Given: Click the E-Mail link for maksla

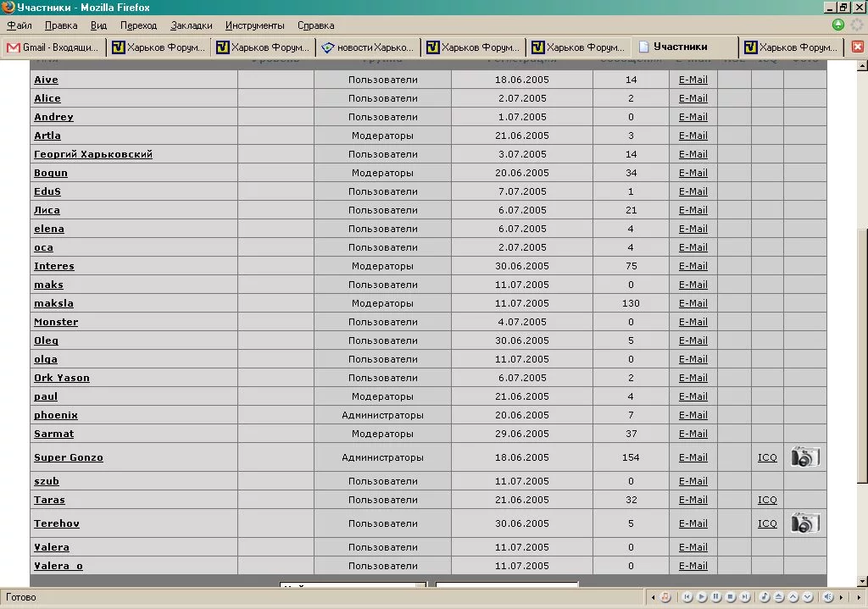Looking at the screenshot, I should 693,303.
